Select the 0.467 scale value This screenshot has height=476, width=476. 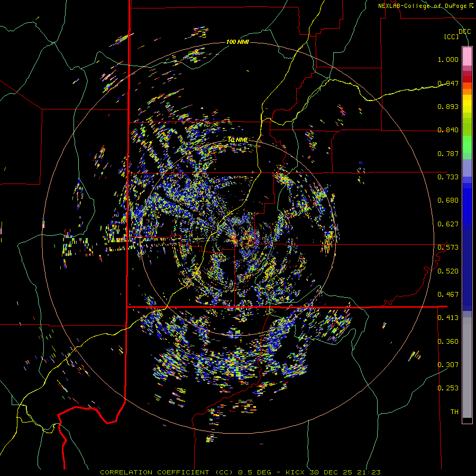pos(448,294)
